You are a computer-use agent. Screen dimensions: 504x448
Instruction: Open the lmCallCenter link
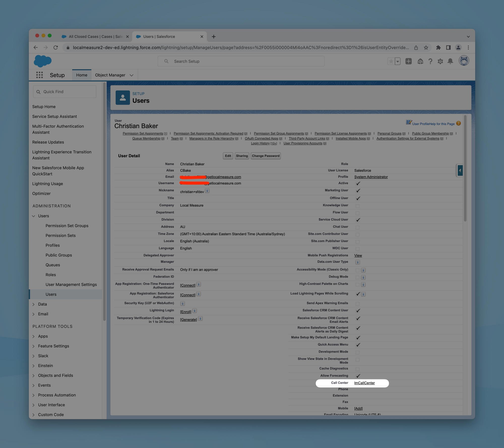(x=364, y=383)
